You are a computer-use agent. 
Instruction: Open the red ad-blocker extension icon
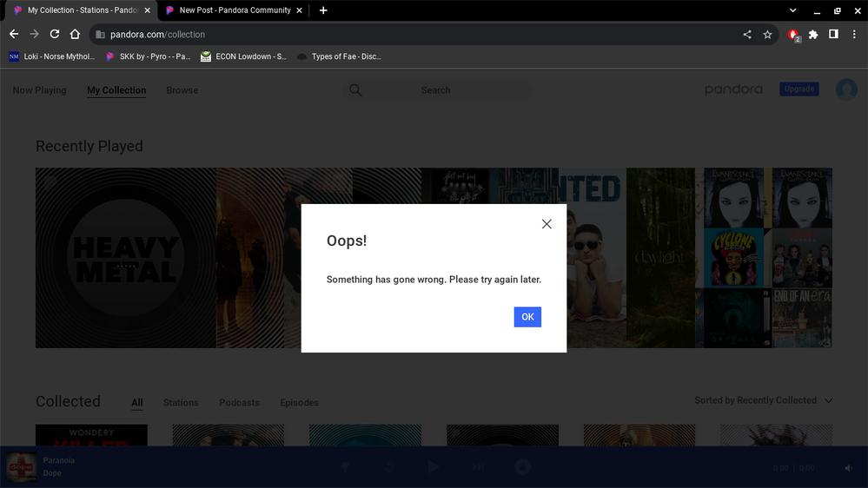pyautogui.click(x=793, y=35)
